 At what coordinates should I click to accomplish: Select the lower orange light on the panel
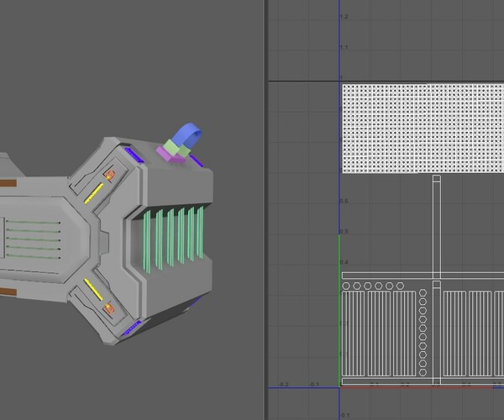(109, 308)
